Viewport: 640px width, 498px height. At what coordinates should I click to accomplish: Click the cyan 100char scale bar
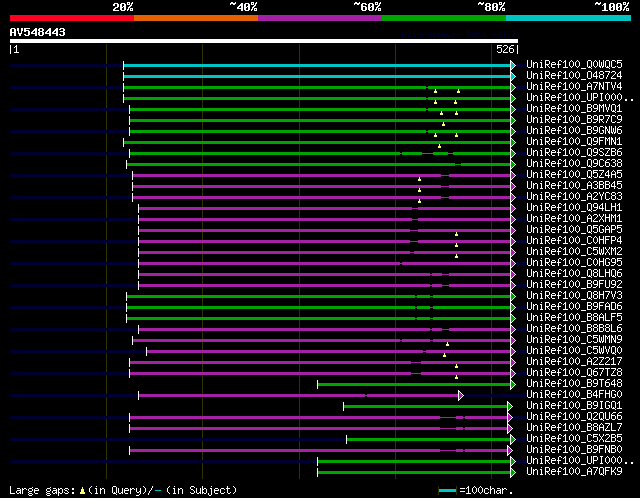447,490
